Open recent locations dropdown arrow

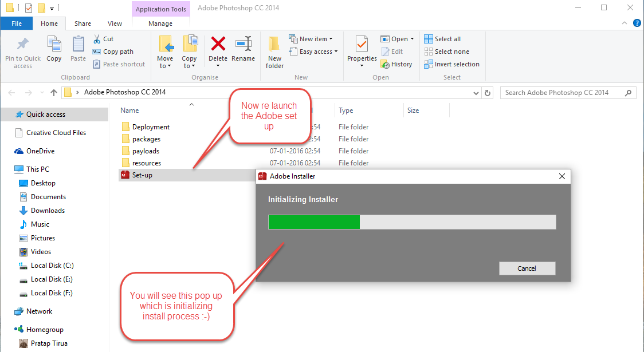tap(42, 93)
